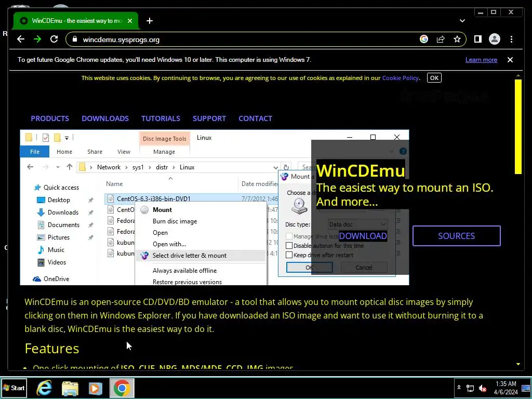The image size is (532, 399).
Task: Open the TUTORIALS menu item
Action: [x=161, y=118]
